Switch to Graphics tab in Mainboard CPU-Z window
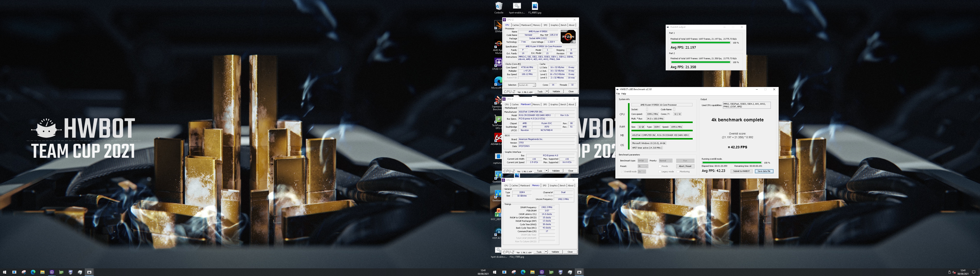 [x=554, y=104]
